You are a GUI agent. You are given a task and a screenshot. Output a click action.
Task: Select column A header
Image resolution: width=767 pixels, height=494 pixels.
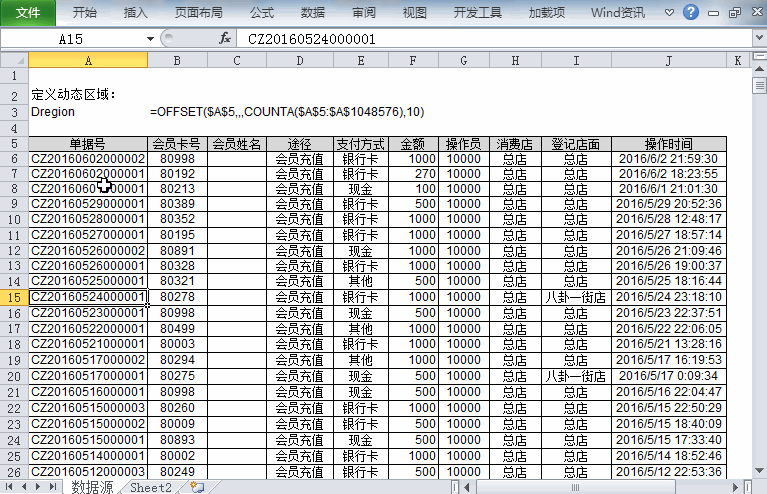tap(88, 61)
